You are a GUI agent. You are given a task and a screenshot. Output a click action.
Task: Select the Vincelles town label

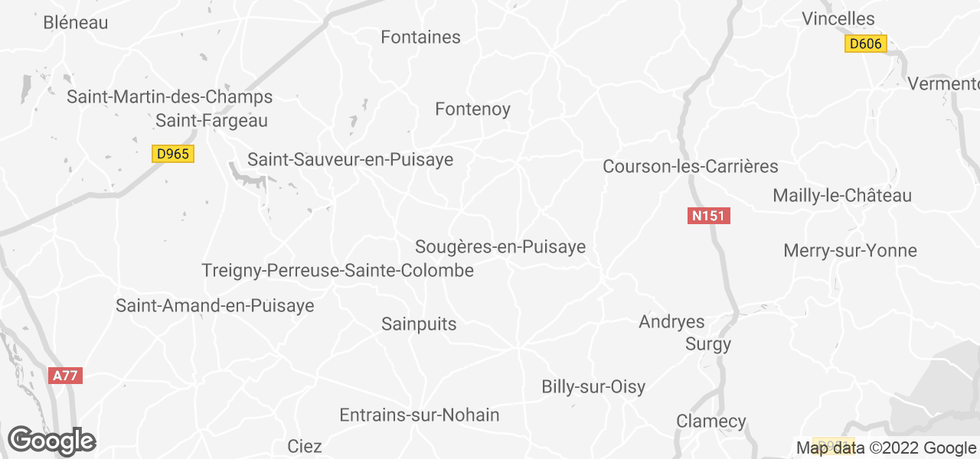pyautogui.click(x=838, y=18)
